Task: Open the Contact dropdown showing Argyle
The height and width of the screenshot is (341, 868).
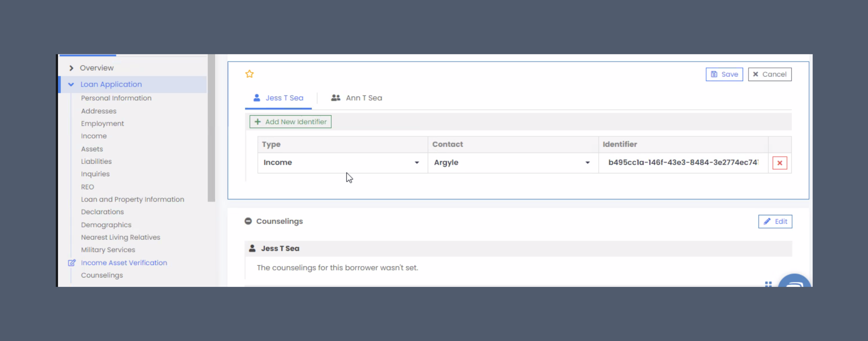Action: point(588,163)
